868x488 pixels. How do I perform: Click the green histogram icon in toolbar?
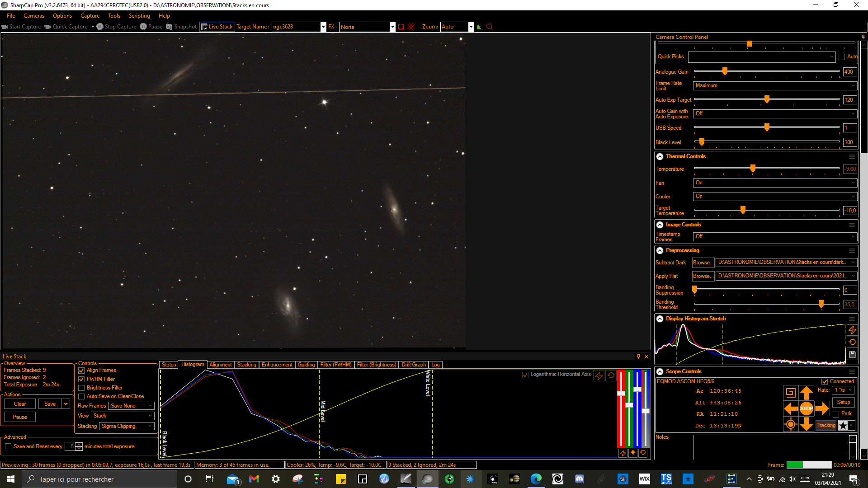(480, 27)
